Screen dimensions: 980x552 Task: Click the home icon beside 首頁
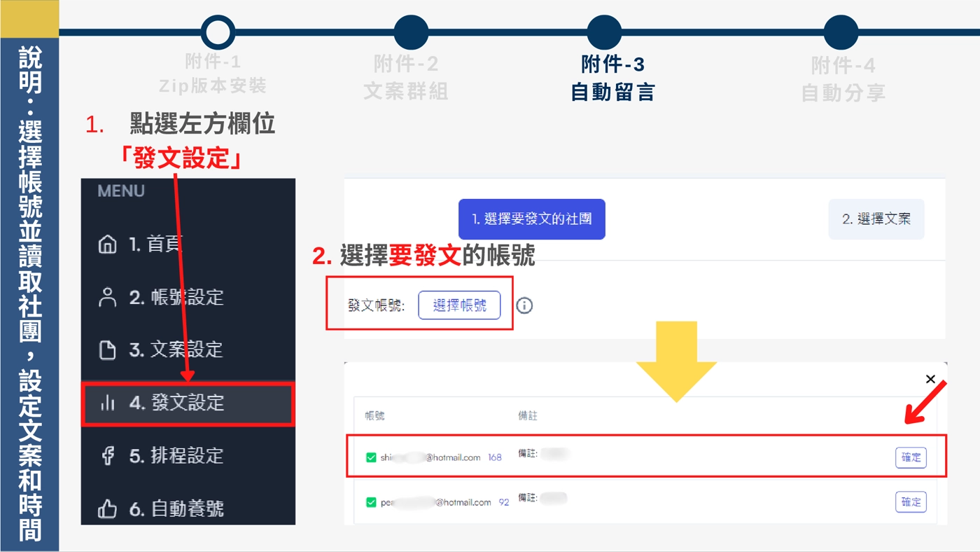tap(107, 244)
